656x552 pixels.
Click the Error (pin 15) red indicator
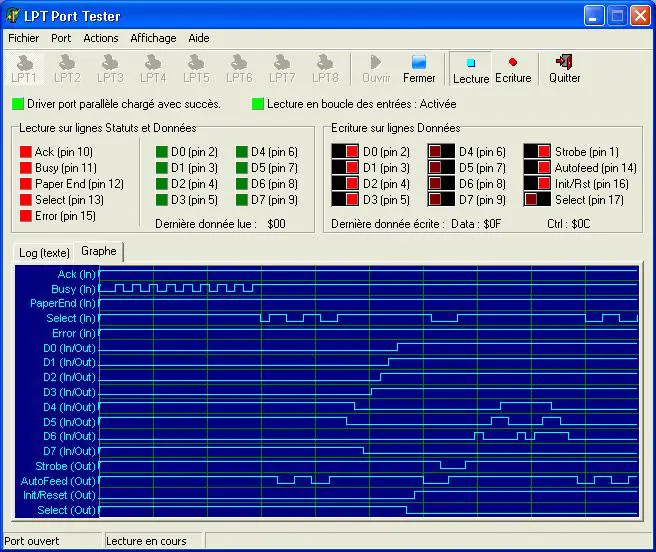[26, 216]
